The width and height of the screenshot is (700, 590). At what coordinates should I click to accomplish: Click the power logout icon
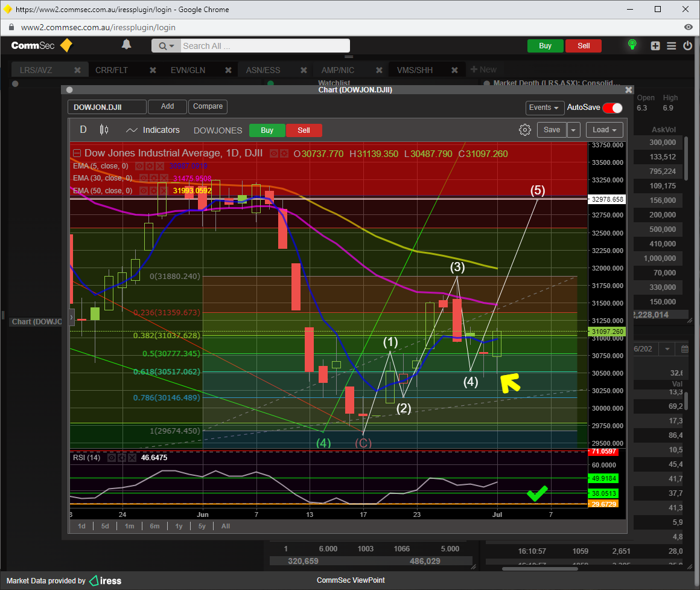tap(687, 46)
